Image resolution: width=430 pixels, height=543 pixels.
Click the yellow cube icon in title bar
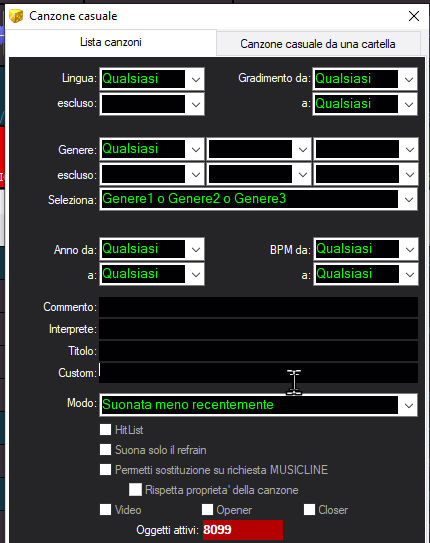coord(16,16)
